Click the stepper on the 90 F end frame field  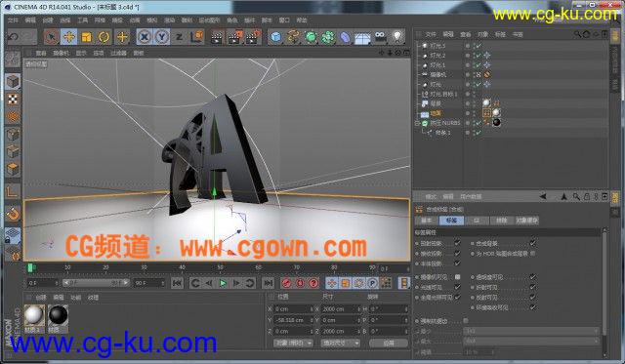click(163, 283)
